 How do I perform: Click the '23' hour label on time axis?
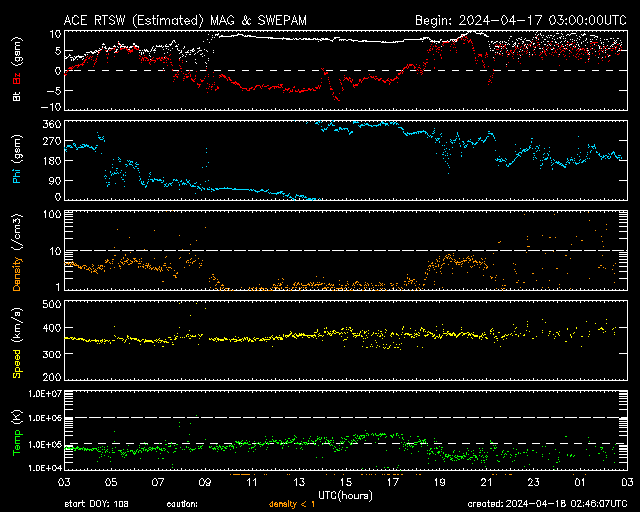(x=533, y=482)
